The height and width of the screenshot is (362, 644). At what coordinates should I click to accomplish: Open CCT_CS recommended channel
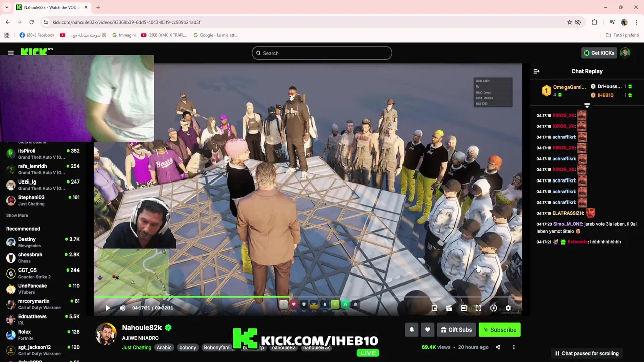[x=43, y=273]
